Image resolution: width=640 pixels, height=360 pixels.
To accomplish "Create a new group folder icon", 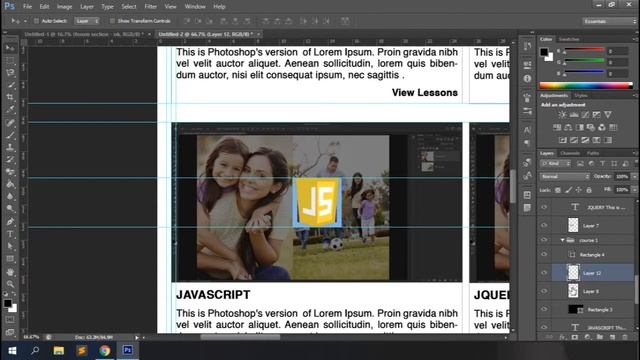I will (600, 337).
